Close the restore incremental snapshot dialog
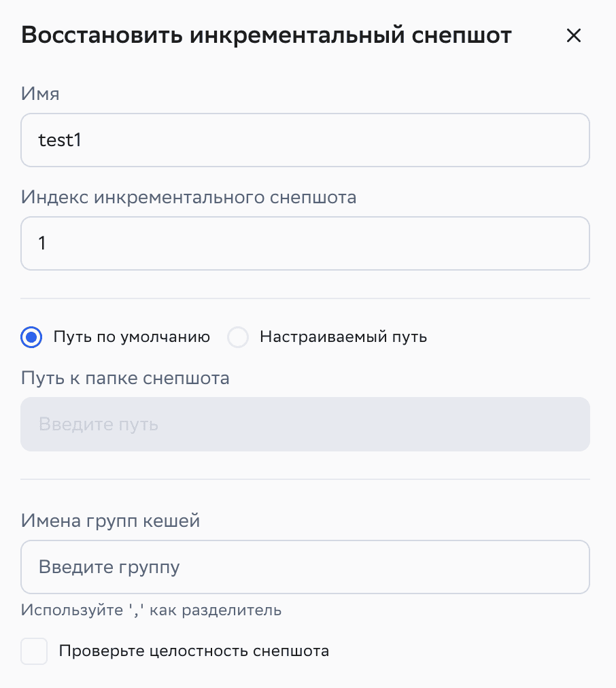The image size is (616, 688). (x=574, y=36)
